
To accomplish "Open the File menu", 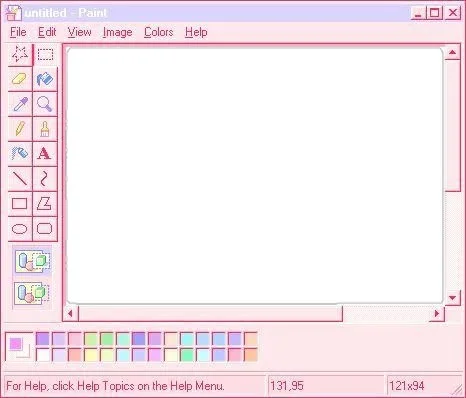I will [x=18, y=32].
